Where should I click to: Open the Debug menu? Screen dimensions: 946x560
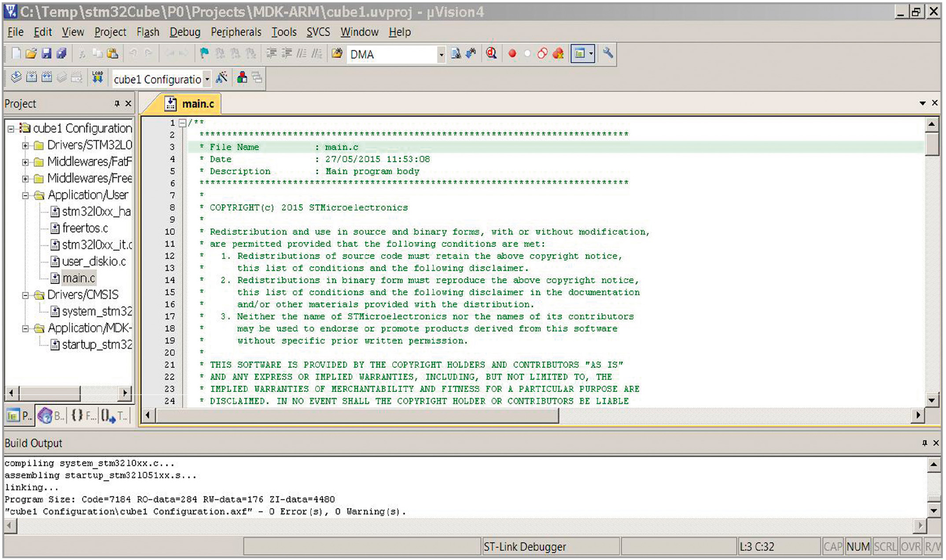[x=185, y=32]
